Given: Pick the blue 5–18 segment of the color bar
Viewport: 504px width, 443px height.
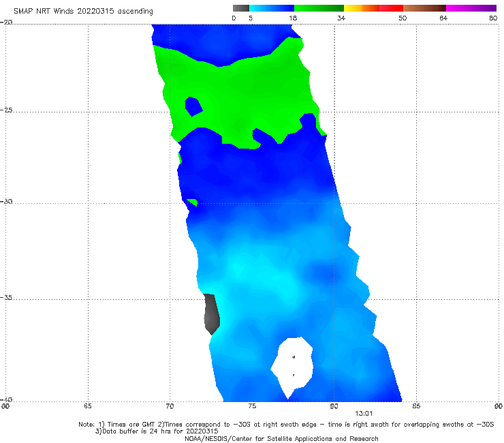Looking at the screenshot, I should tap(272, 8).
